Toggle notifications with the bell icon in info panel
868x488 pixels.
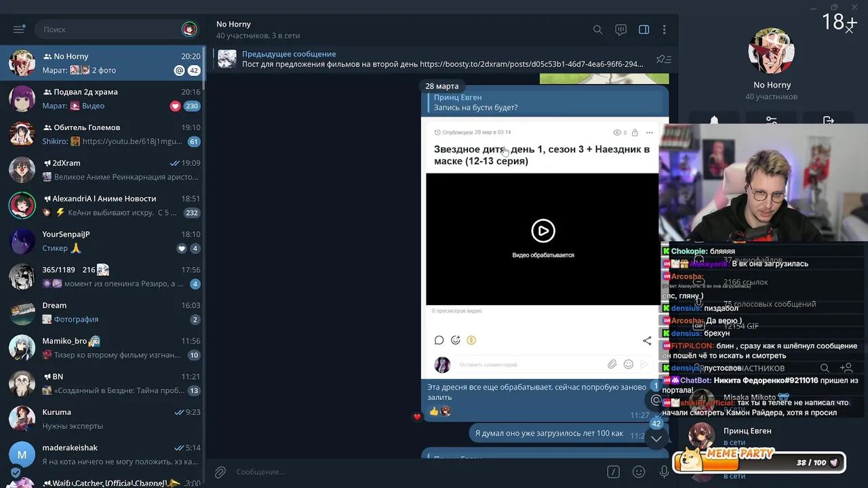[714, 121]
